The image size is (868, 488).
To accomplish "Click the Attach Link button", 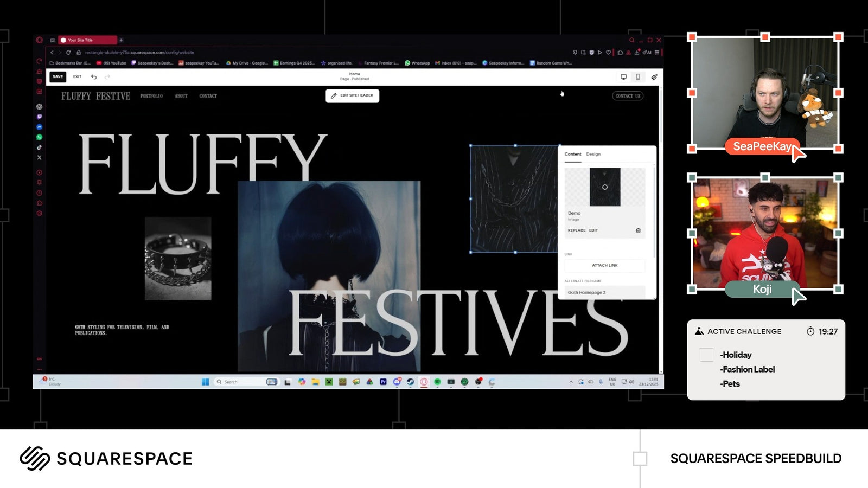I will [x=605, y=266].
